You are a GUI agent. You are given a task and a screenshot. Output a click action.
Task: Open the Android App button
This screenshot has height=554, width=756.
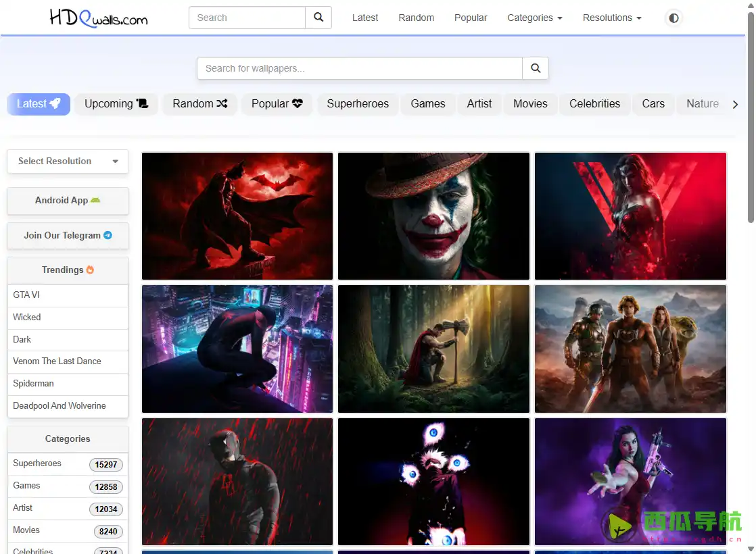pyautogui.click(x=68, y=201)
